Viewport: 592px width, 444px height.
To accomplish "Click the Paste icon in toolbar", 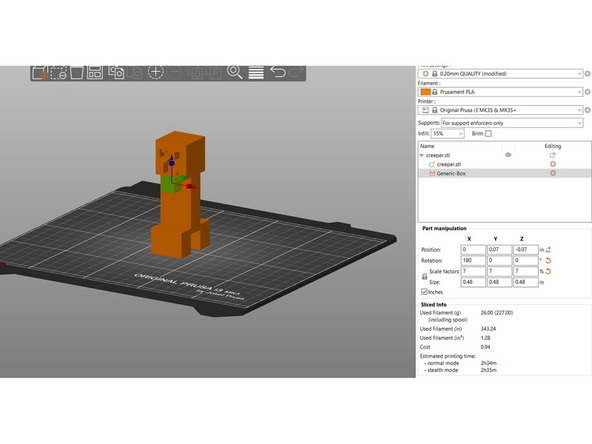I will [x=134, y=73].
